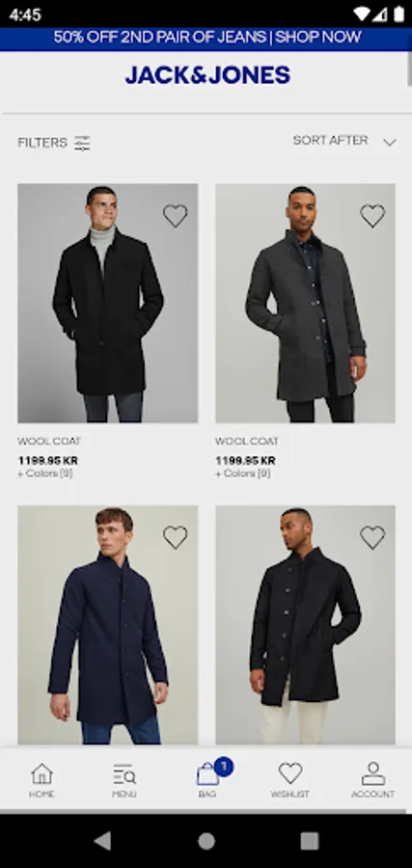
Task: Tap the Android recent apps square
Action: click(x=310, y=841)
